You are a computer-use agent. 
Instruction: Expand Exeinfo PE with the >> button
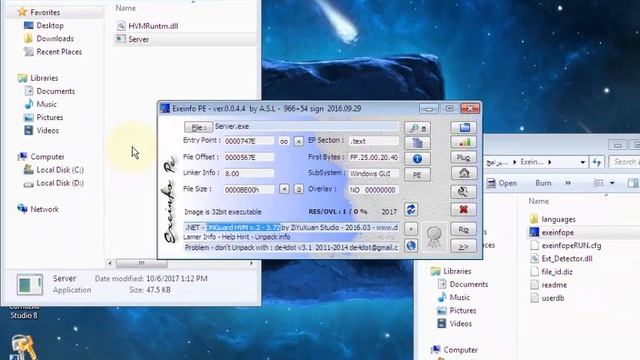(x=464, y=246)
